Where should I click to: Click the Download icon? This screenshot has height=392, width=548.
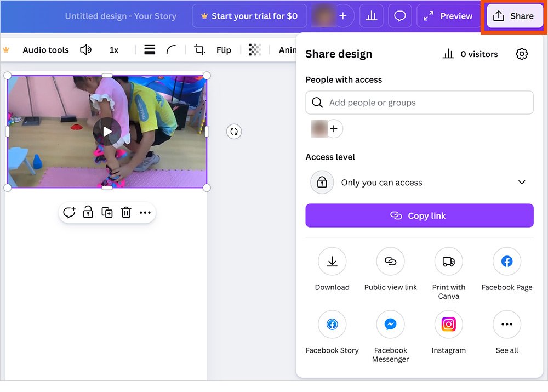pyautogui.click(x=332, y=262)
